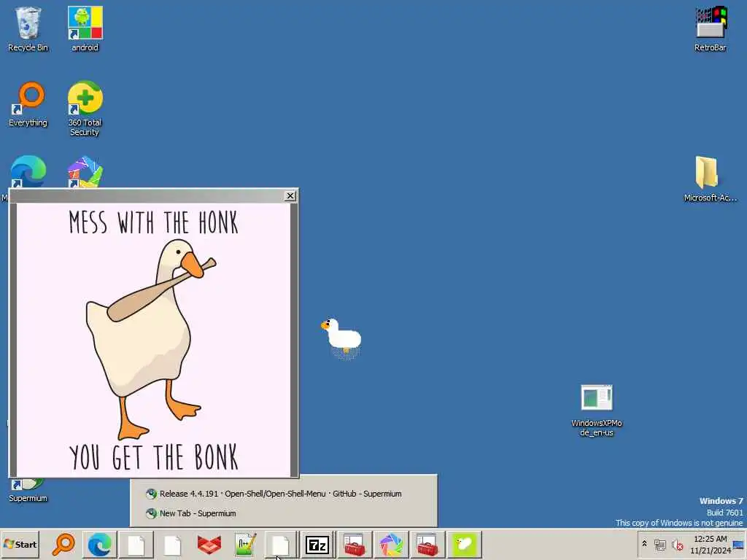The height and width of the screenshot is (560, 747).
Task: Open the Recycle Bin desktop icon
Action: click(x=28, y=28)
